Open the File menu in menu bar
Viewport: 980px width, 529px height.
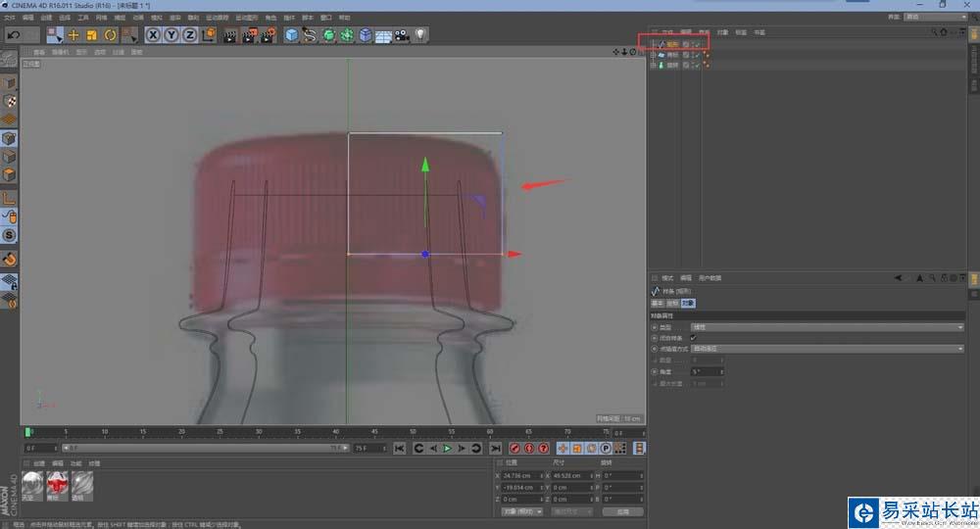9,18
